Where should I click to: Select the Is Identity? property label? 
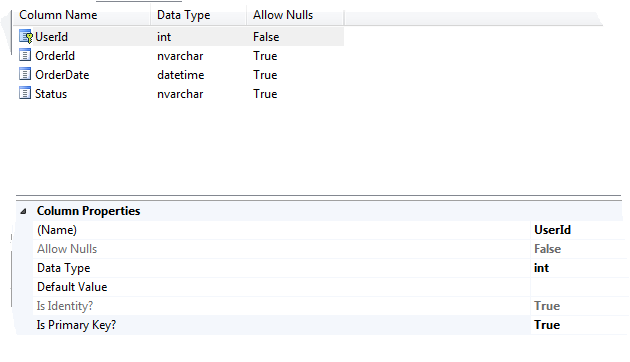click(x=65, y=306)
